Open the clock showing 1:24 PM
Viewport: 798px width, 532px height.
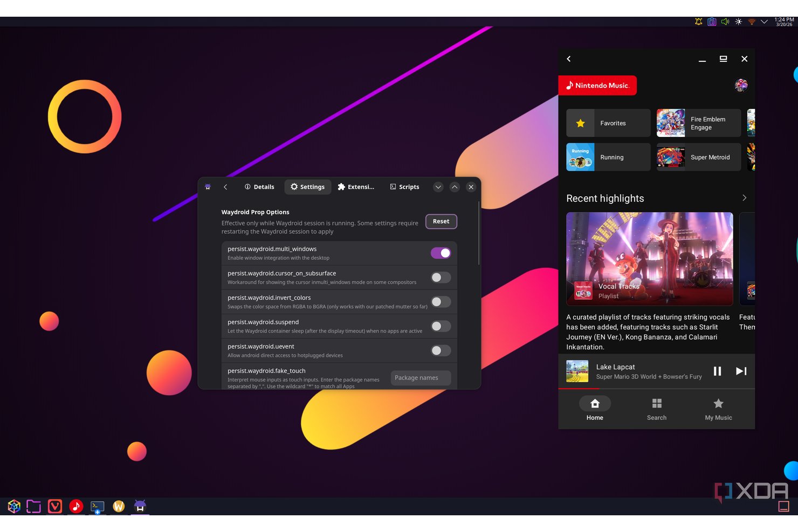[x=784, y=22]
